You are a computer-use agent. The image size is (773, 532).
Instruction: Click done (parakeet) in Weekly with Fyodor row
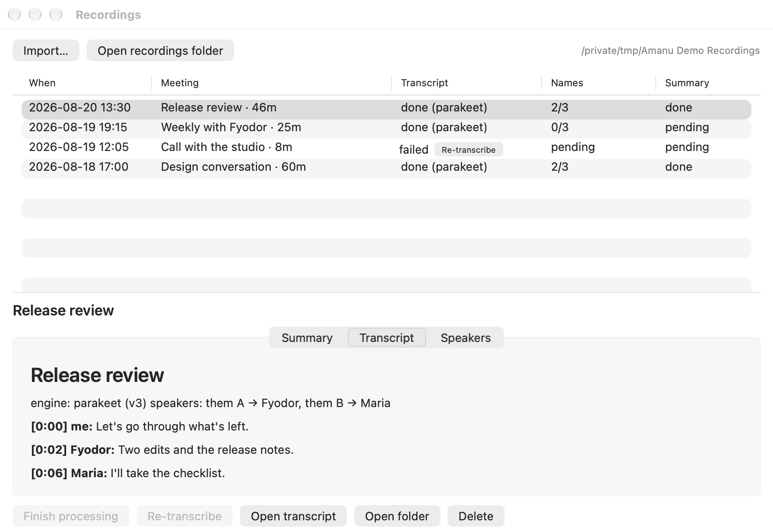444,128
